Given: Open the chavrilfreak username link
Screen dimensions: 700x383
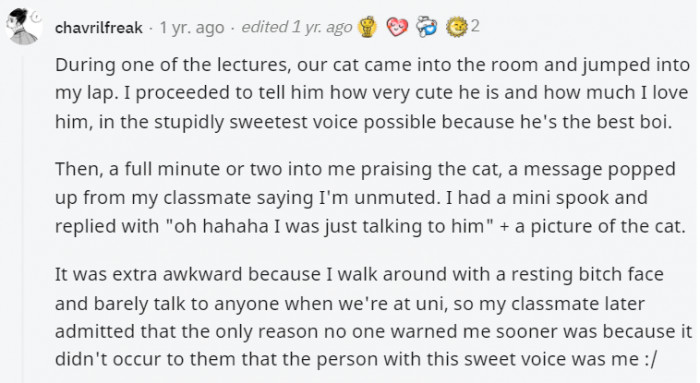Looking at the screenshot, I should (99, 28).
